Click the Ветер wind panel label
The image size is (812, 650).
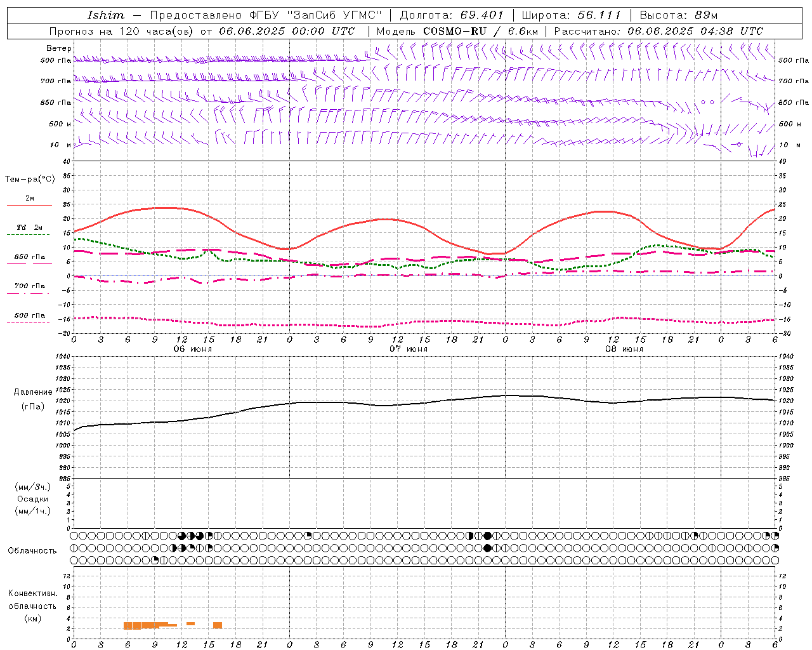(59, 48)
